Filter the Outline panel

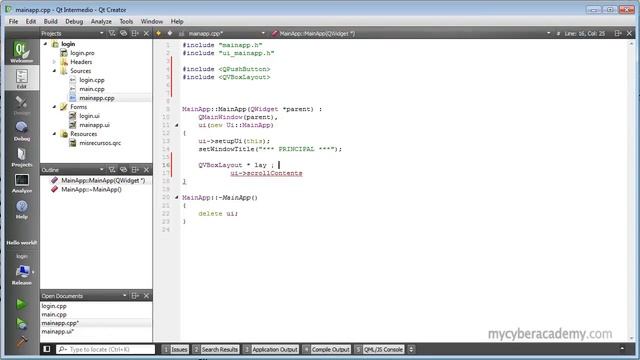pyautogui.click(x=112, y=169)
